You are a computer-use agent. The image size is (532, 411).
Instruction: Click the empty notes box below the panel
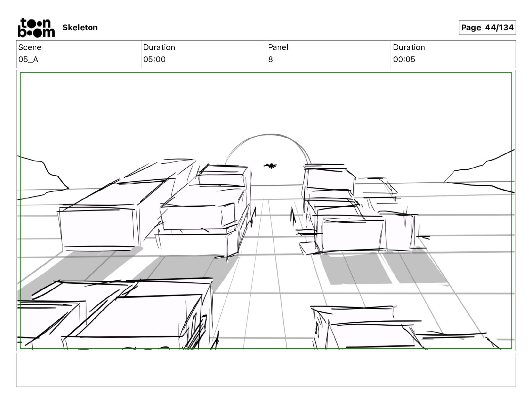click(x=266, y=370)
